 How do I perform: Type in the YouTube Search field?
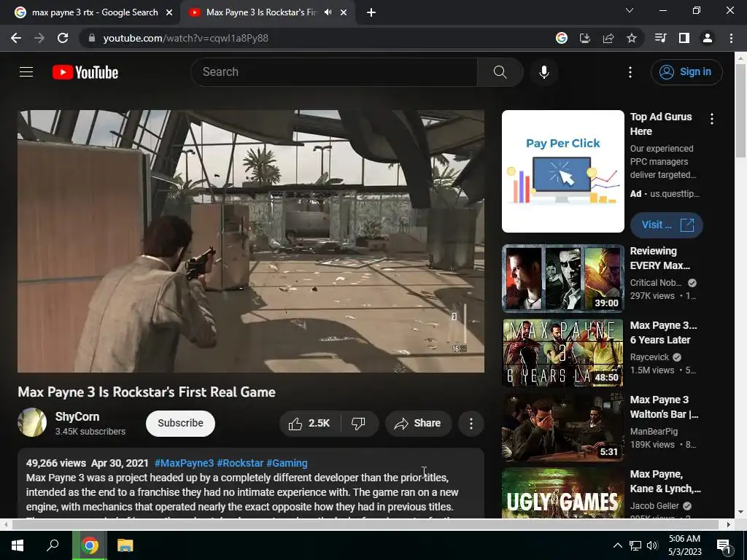coord(334,72)
